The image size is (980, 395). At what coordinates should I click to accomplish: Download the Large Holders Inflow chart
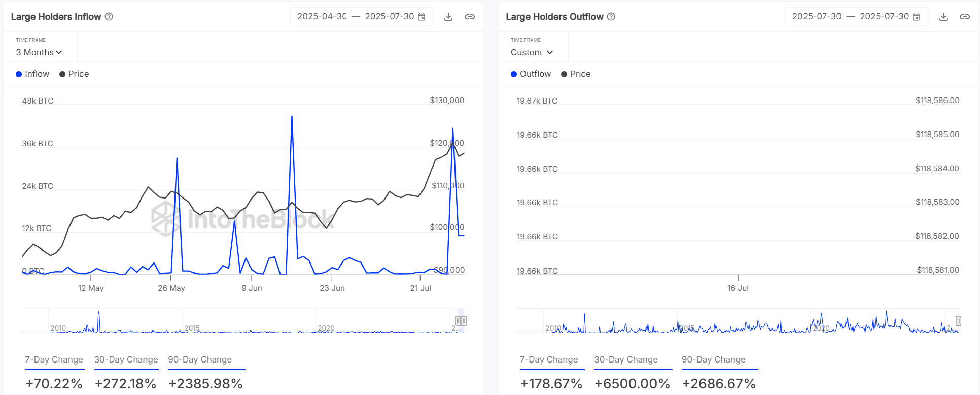[x=448, y=17]
